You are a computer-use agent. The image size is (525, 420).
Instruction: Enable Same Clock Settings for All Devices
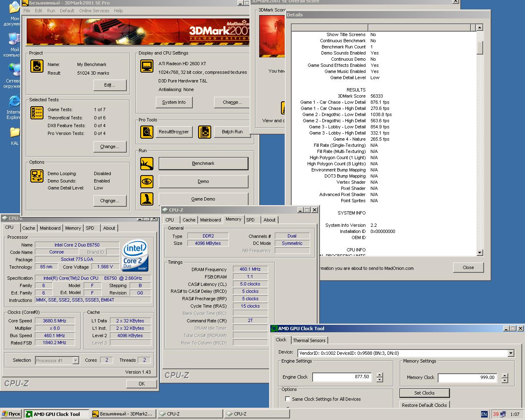pos(288,399)
